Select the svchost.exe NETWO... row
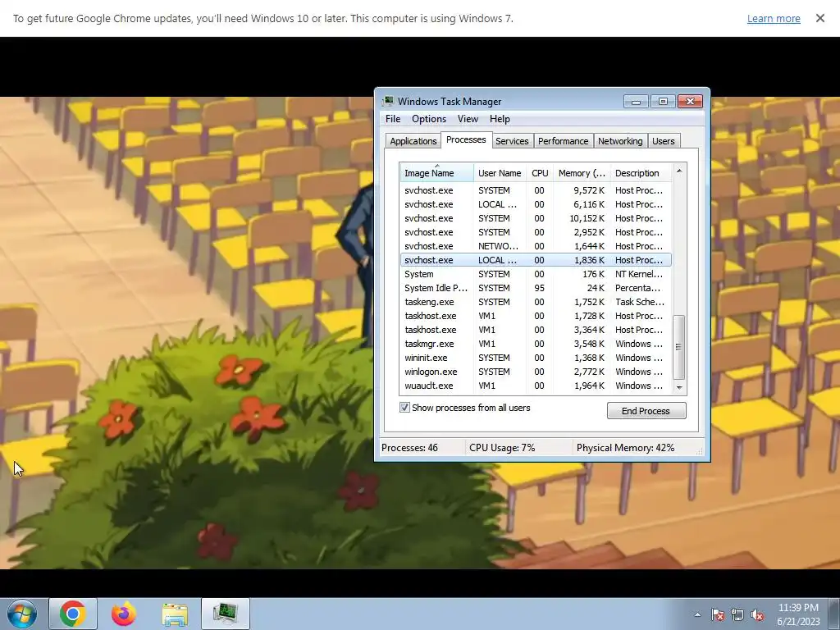840x630 pixels. click(x=536, y=246)
